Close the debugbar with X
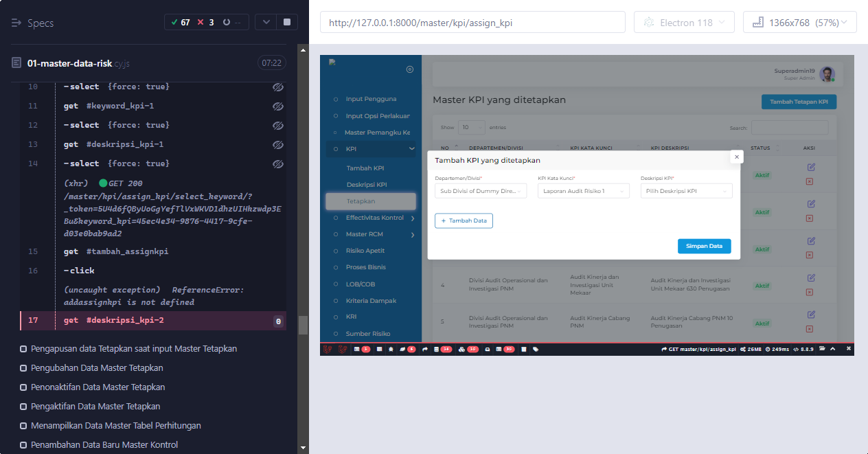The width and height of the screenshot is (868, 454). (849, 349)
